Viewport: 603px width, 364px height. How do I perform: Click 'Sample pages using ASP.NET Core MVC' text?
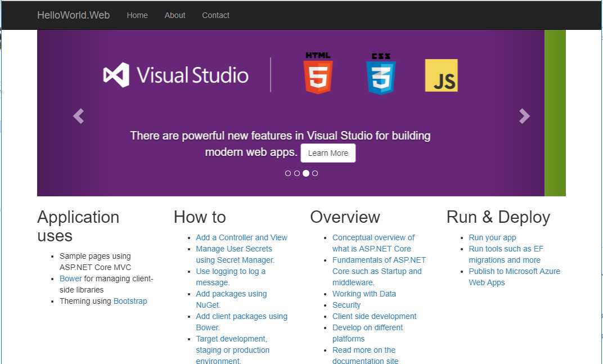click(95, 262)
